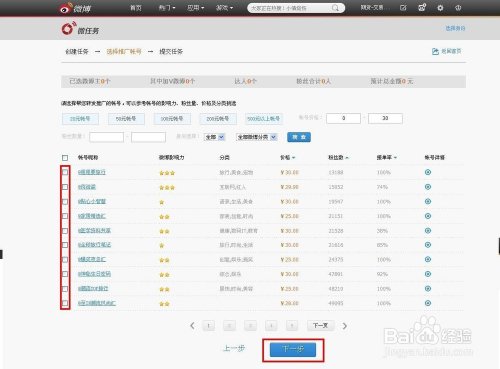Click the 返回首页 share icon
Viewport: 500px width, 369px height.
tap(435, 51)
